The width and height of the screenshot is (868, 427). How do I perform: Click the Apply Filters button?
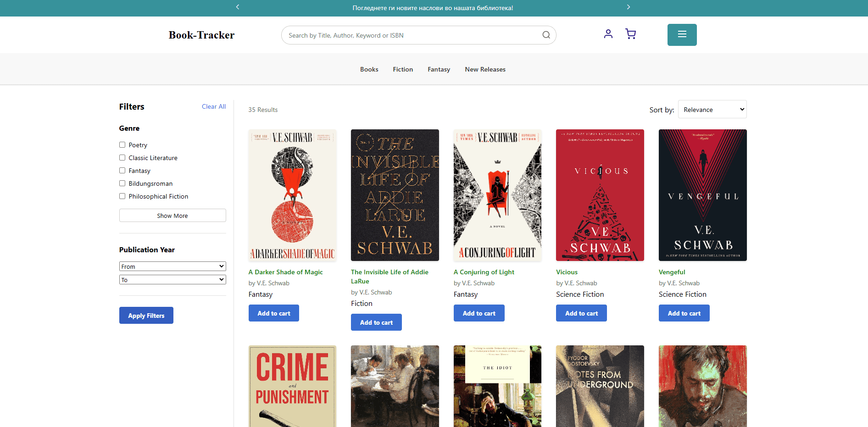click(146, 316)
